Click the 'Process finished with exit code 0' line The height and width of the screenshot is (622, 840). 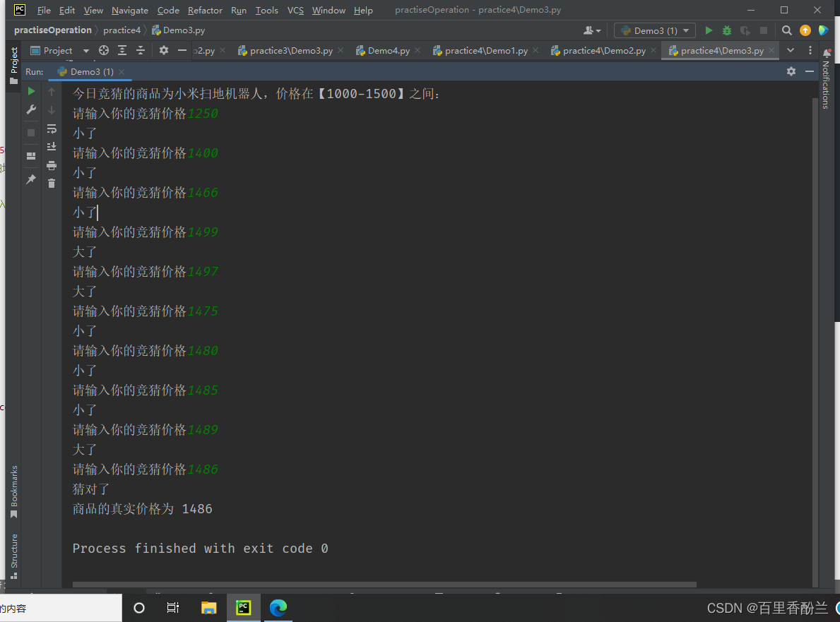coord(201,549)
